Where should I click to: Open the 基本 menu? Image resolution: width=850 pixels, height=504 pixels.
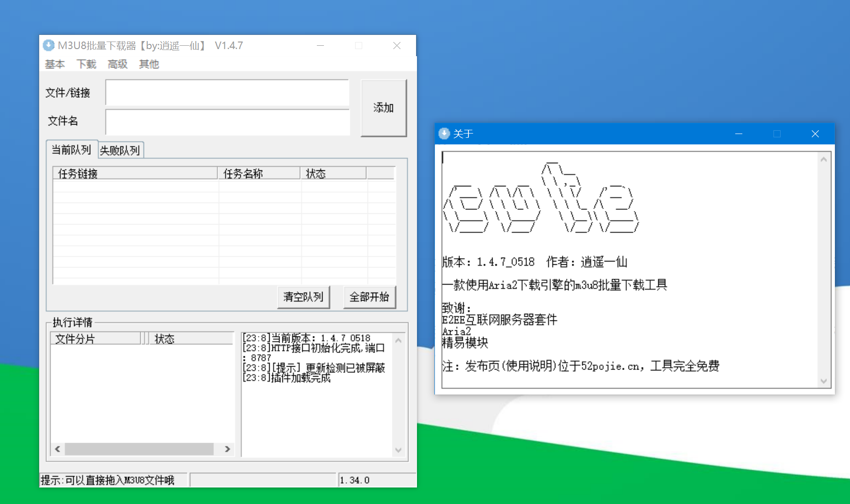coord(55,64)
